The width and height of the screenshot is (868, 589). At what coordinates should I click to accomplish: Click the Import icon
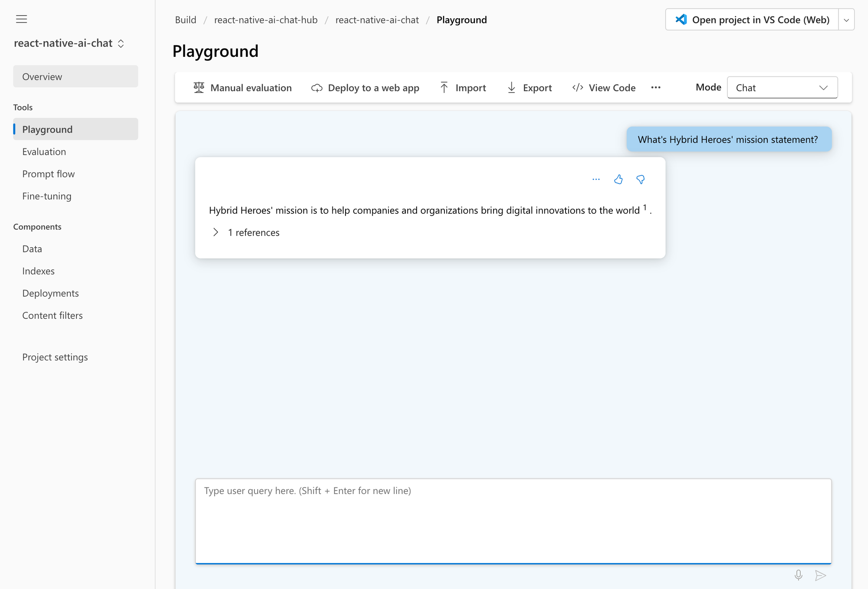(x=443, y=87)
